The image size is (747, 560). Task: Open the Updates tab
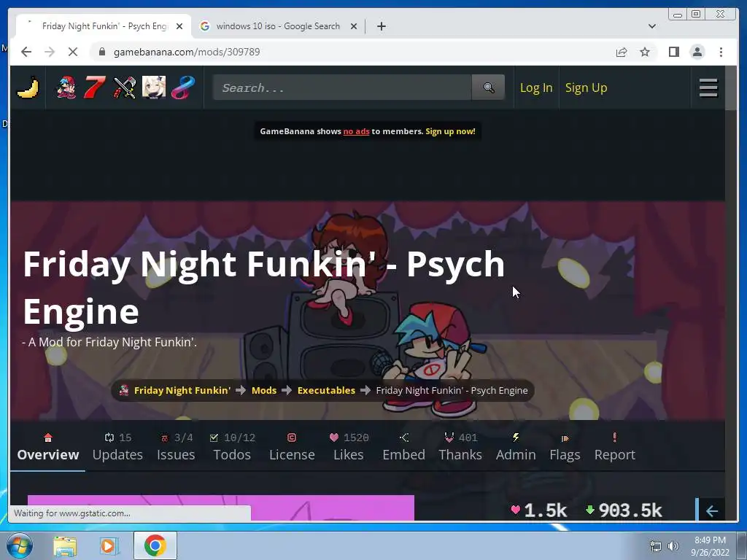pyautogui.click(x=117, y=447)
